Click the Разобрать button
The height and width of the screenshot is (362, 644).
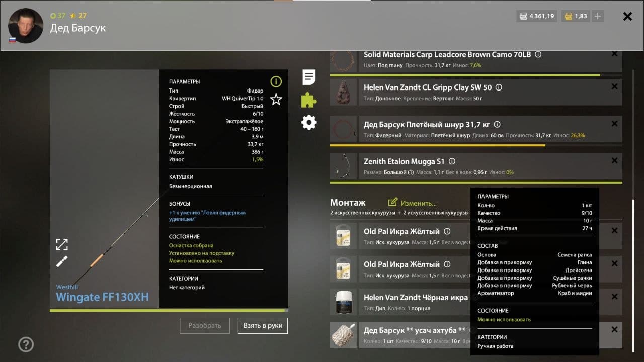pyautogui.click(x=205, y=326)
